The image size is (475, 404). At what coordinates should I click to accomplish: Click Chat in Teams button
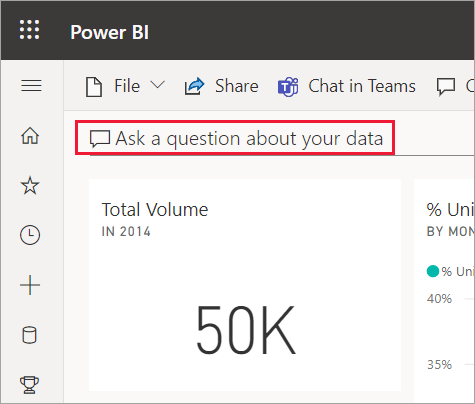pos(347,86)
